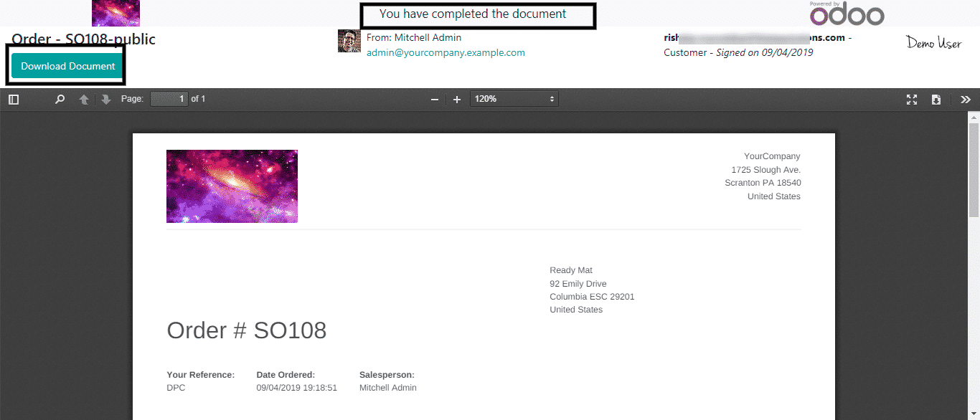The height and width of the screenshot is (420, 980).
Task: Open the find in document search
Action: (x=60, y=100)
